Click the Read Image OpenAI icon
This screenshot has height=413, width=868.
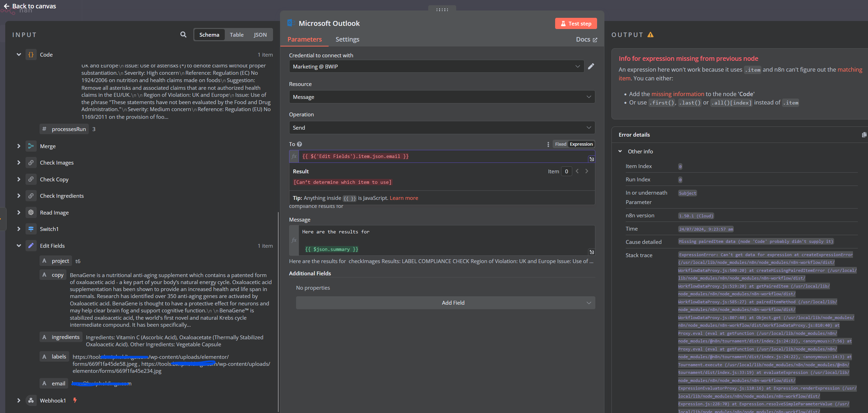(31, 212)
